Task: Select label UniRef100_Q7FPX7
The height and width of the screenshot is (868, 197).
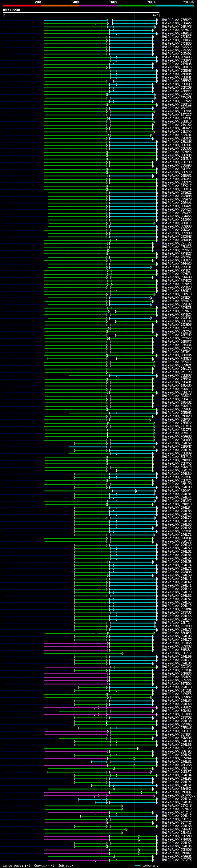Action: coord(177,379)
